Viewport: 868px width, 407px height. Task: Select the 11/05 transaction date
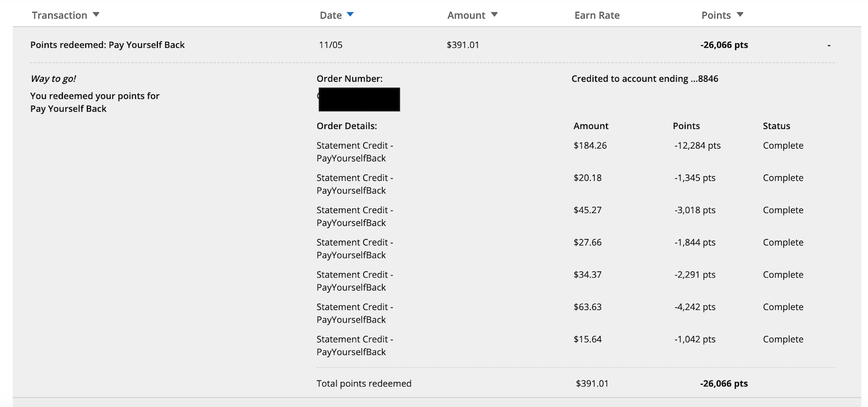tap(330, 45)
